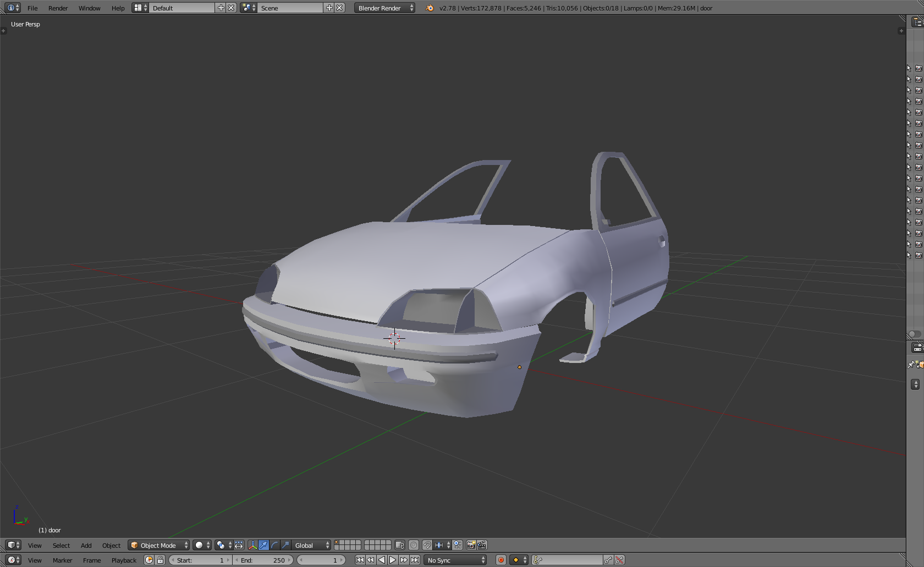Select the translate manipulator arrow
Viewport: 924px width, 567px height.
(263, 545)
